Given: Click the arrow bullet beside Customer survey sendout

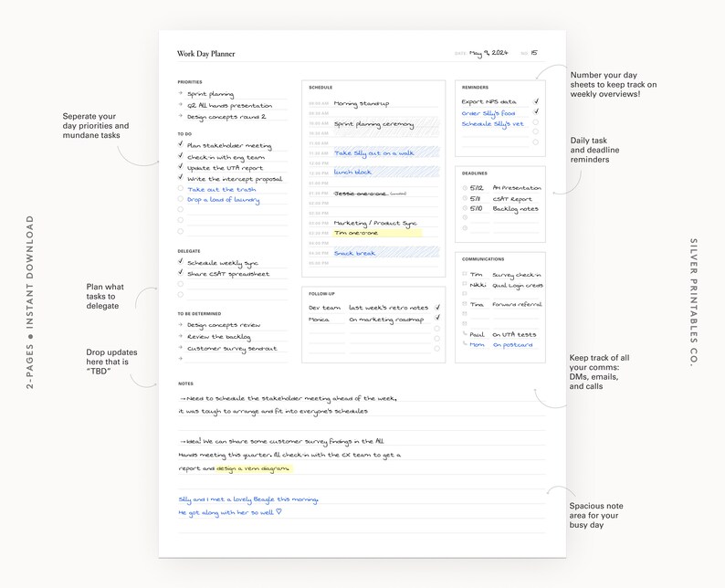Looking at the screenshot, I should click(x=180, y=348).
